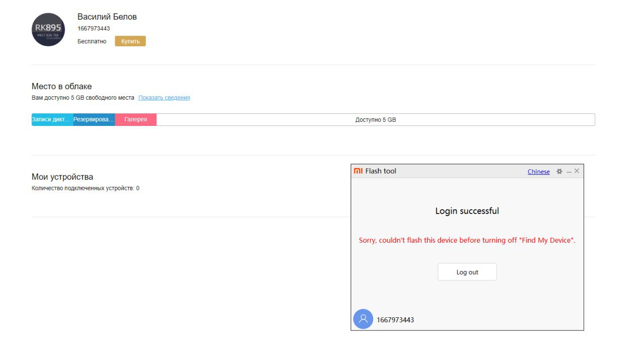644x344 pixels.
Task: Click the Мои устройства heading
Action: tap(62, 177)
